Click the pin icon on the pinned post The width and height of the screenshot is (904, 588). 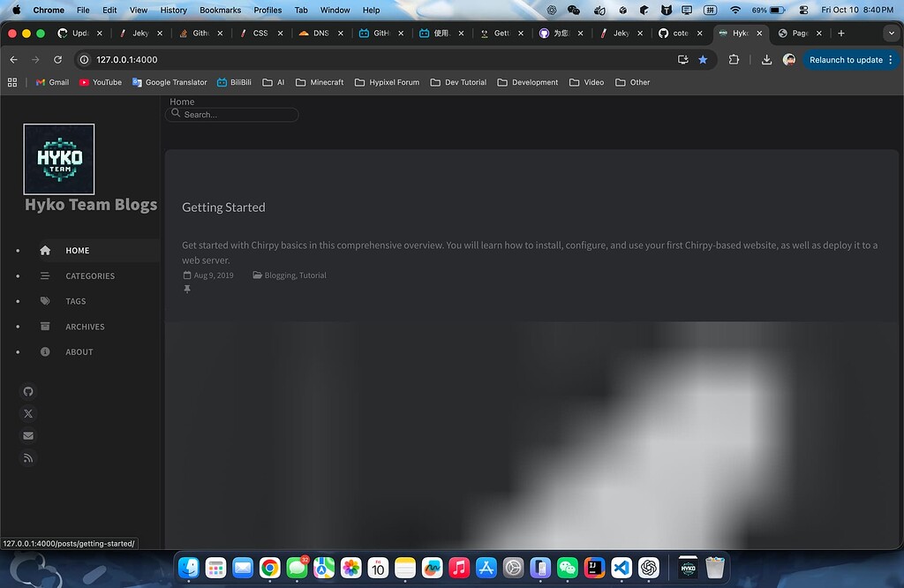coord(186,289)
